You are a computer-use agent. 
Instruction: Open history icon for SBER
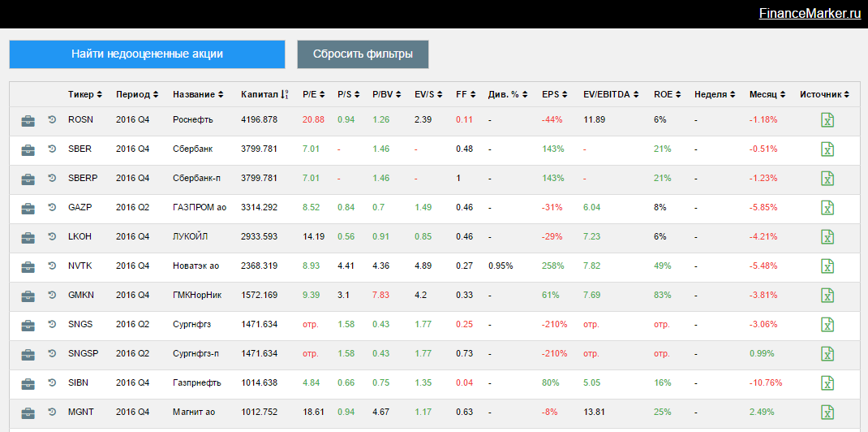tap(52, 149)
